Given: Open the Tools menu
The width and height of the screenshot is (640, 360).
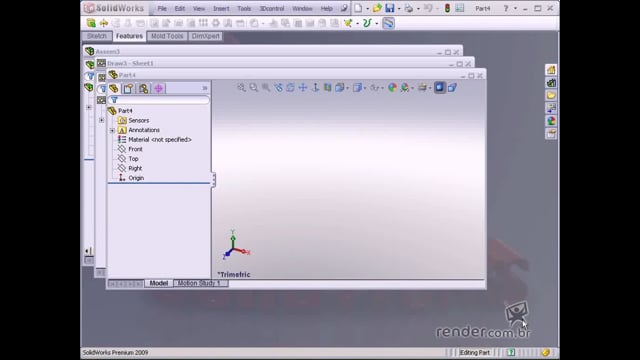Looking at the screenshot, I should (244, 9).
